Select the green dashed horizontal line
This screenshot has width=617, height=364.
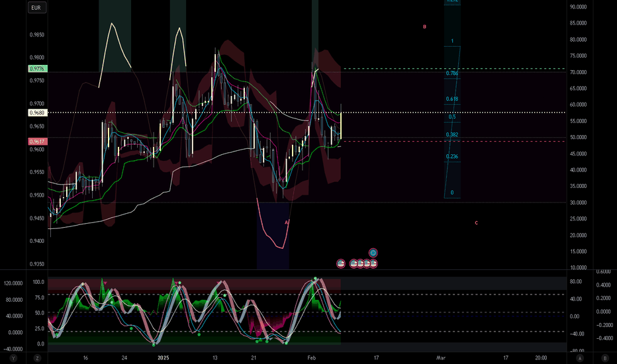(x=454, y=69)
